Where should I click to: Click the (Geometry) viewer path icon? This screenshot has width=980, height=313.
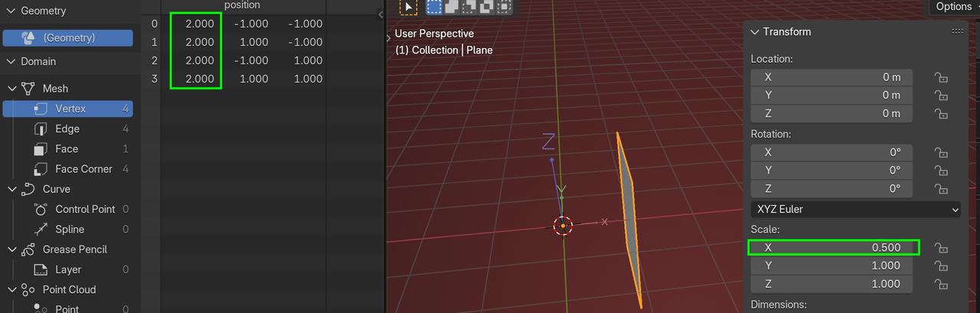[28, 37]
